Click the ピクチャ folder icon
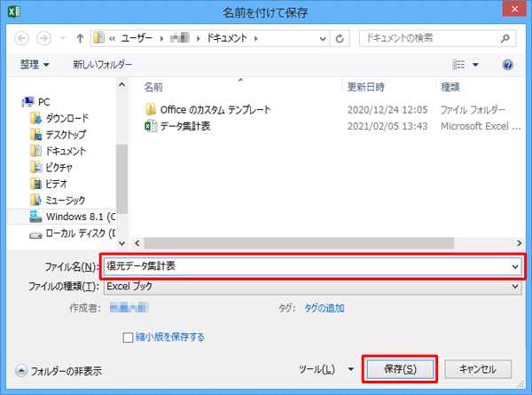 pyautogui.click(x=36, y=167)
